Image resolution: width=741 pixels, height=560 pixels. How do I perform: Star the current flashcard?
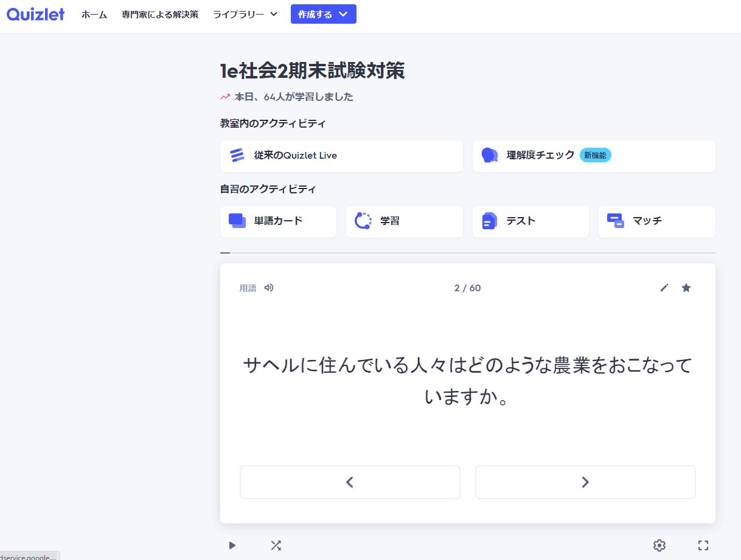click(686, 288)
